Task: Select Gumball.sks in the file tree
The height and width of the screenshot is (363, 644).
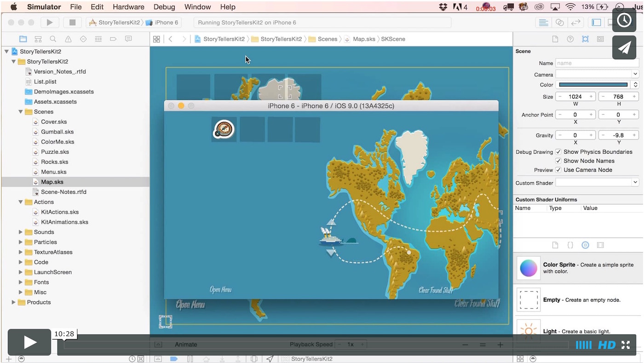Action: (x=57, y=132)
